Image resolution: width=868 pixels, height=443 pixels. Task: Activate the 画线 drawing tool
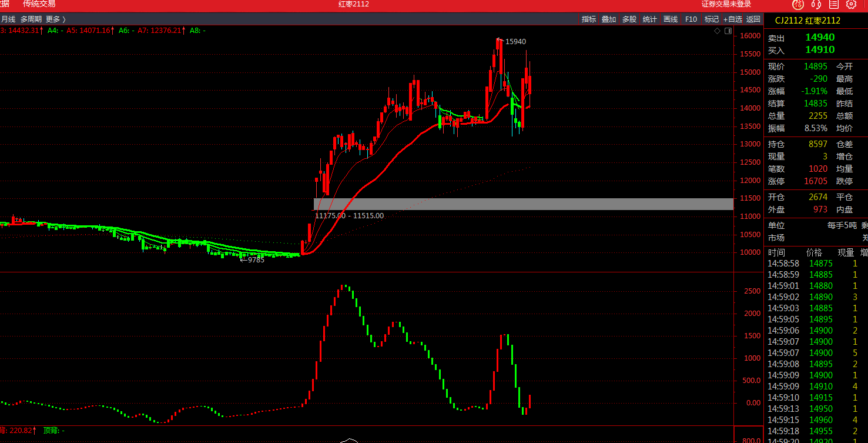click(x=671, y=19)
